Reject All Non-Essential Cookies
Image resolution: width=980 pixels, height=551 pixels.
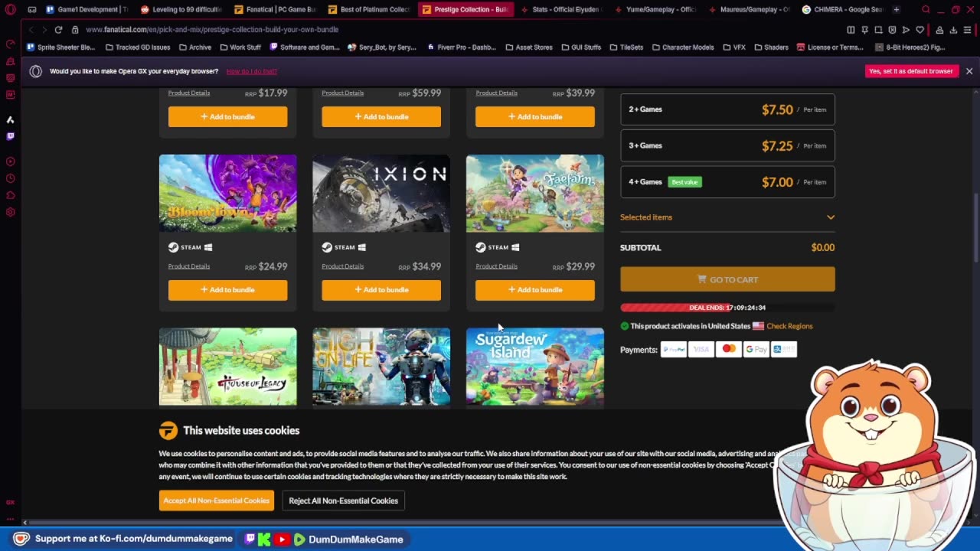pyautogui.click(x=343, y=500)
